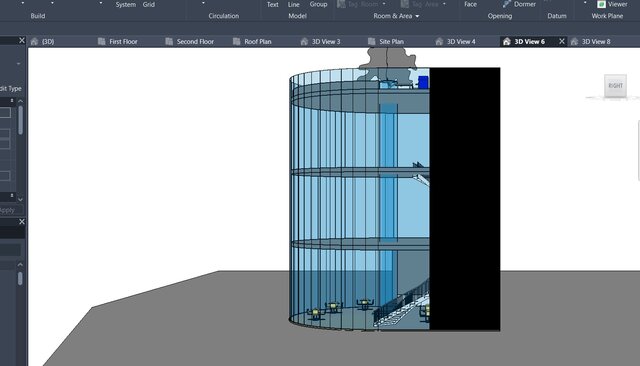The height and width of the screenshot is (366, 640).
Task: Click the Work Plane panel label
Action: (x=607, y=16)
